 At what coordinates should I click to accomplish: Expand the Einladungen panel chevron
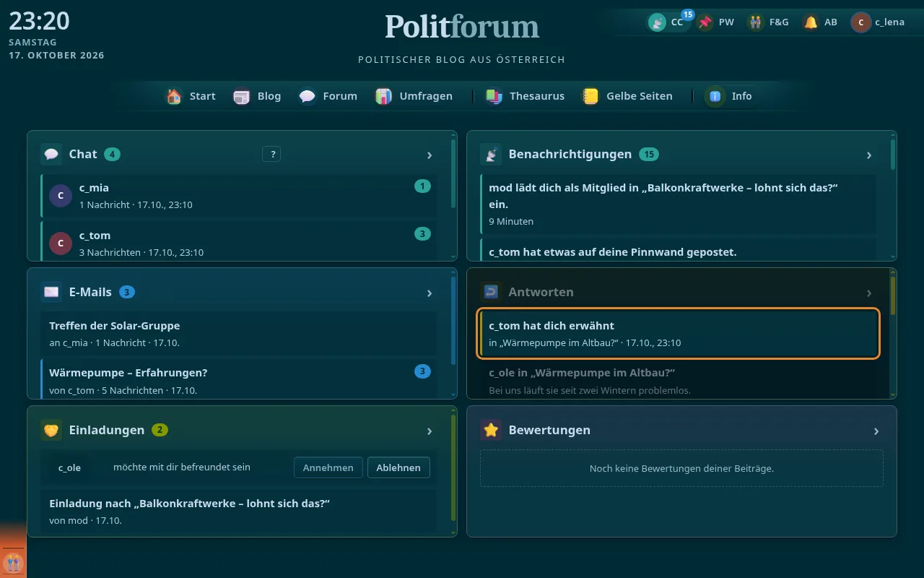(x=430, y=431)
